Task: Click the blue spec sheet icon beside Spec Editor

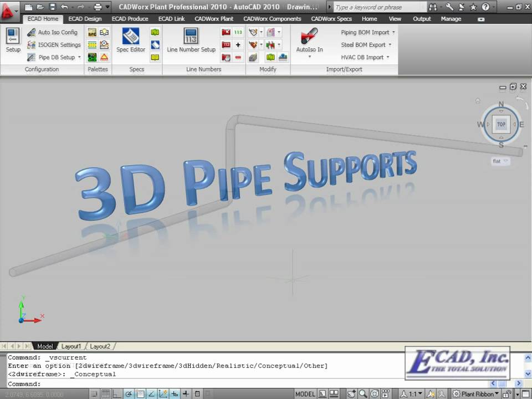Action: 155,44
